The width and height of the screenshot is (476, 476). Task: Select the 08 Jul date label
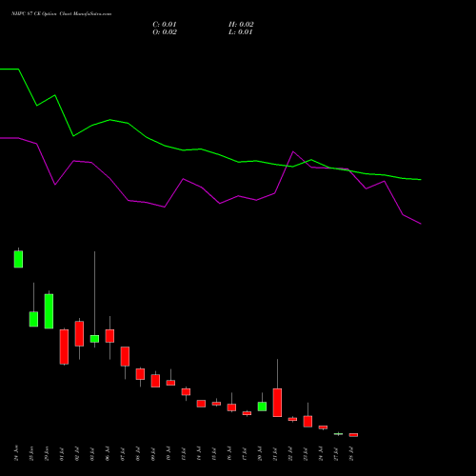pos(138,453)
